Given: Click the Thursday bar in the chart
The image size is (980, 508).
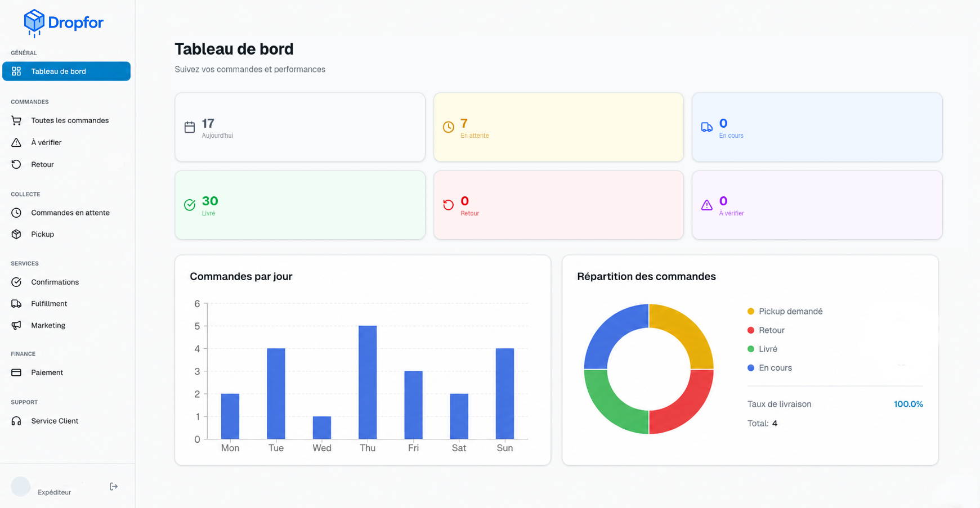Looking at the screenshot, I should [x=368, y=383].
